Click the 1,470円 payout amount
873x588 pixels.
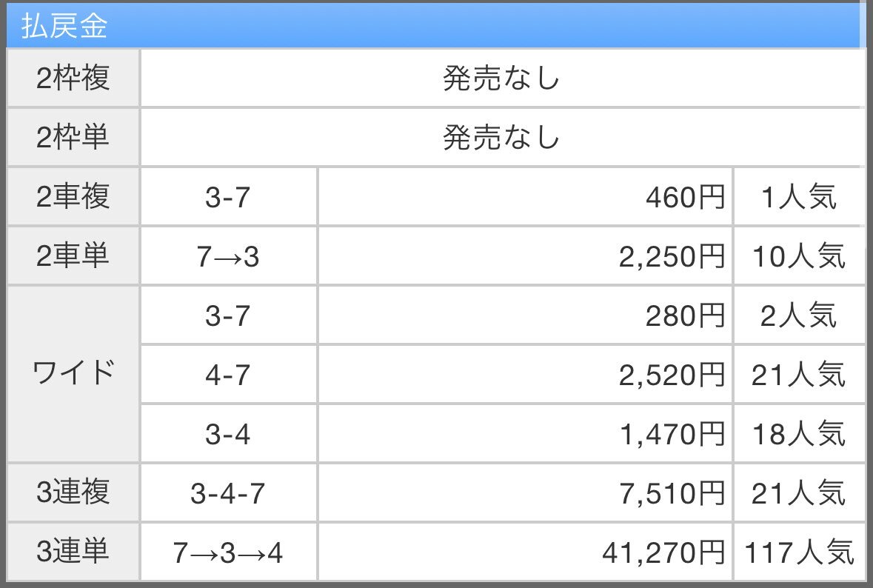tap(672, 434)
